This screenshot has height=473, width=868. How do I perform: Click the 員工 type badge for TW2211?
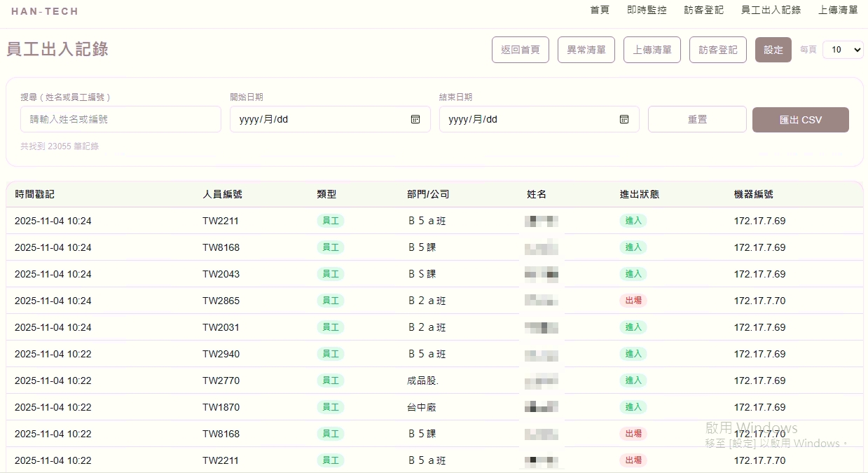(330, 220)
